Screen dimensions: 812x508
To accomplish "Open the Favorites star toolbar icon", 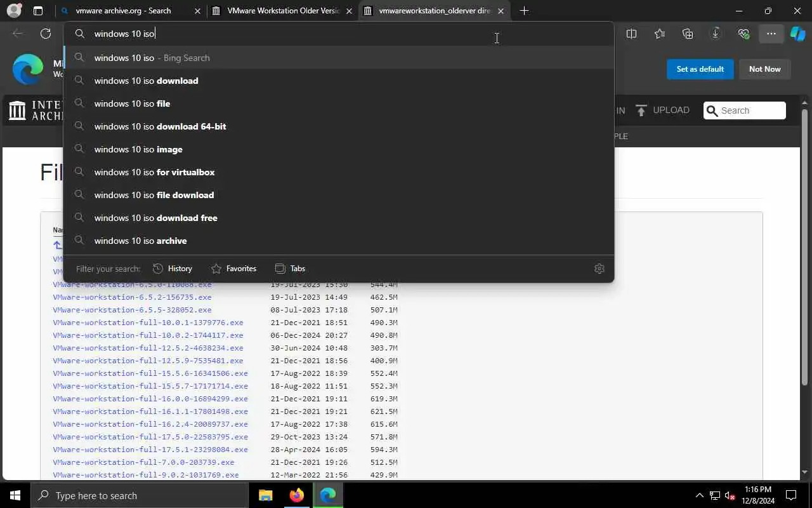I will pyautogui.click(x=660, y=34).
